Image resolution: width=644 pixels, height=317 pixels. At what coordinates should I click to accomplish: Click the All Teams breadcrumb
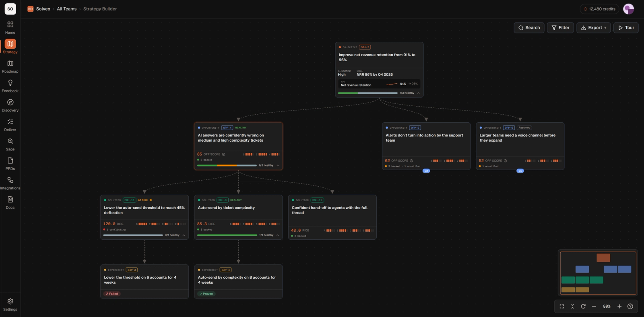point(66,9)
